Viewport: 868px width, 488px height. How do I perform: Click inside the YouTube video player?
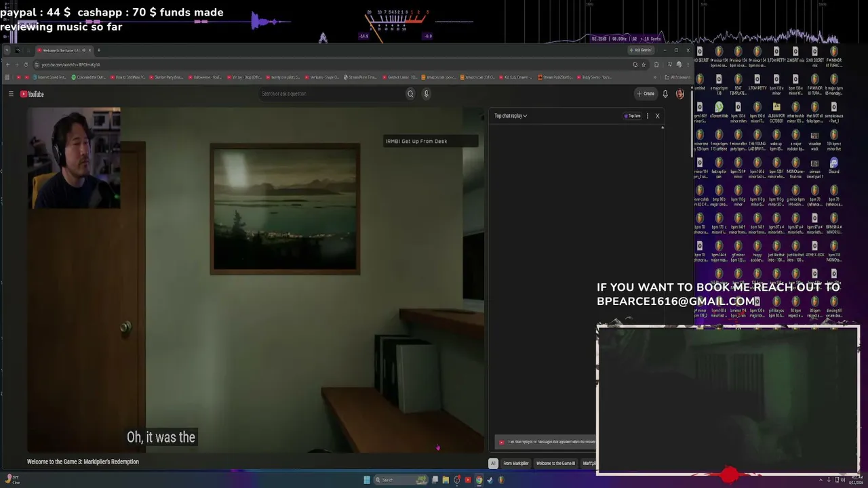(x=256, y=279)
